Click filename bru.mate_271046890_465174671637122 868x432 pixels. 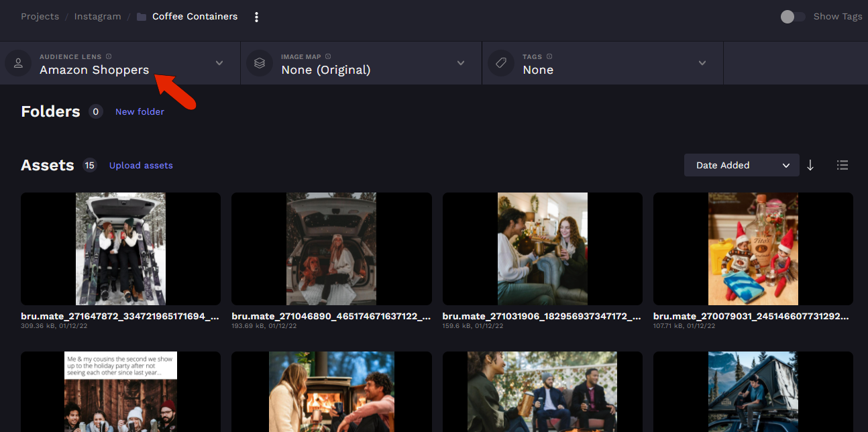pyautogui.click(x=331, y=316)
